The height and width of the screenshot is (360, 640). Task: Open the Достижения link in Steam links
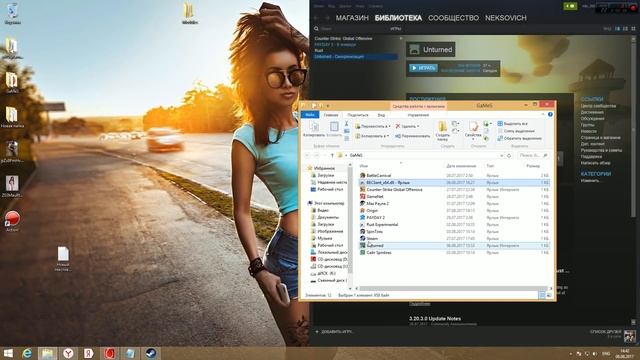tap(592, 112)
